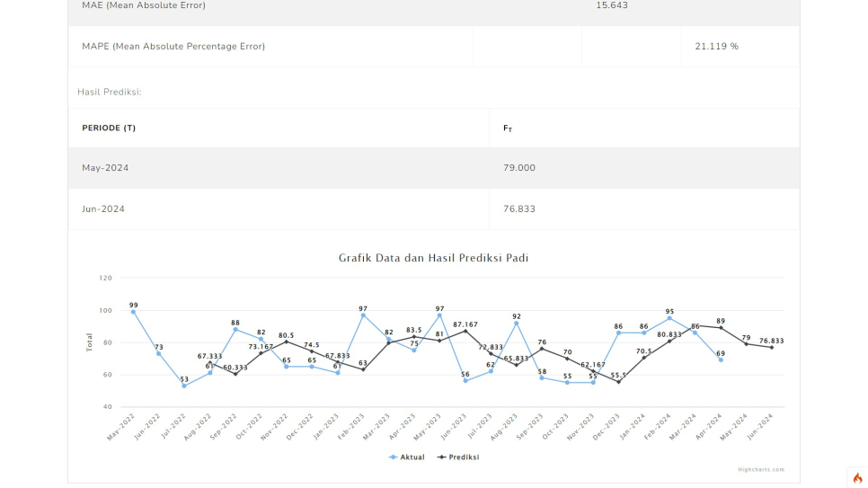
Task: Click the Prediksi point labeled 76.833
Action: pos(771,347)
